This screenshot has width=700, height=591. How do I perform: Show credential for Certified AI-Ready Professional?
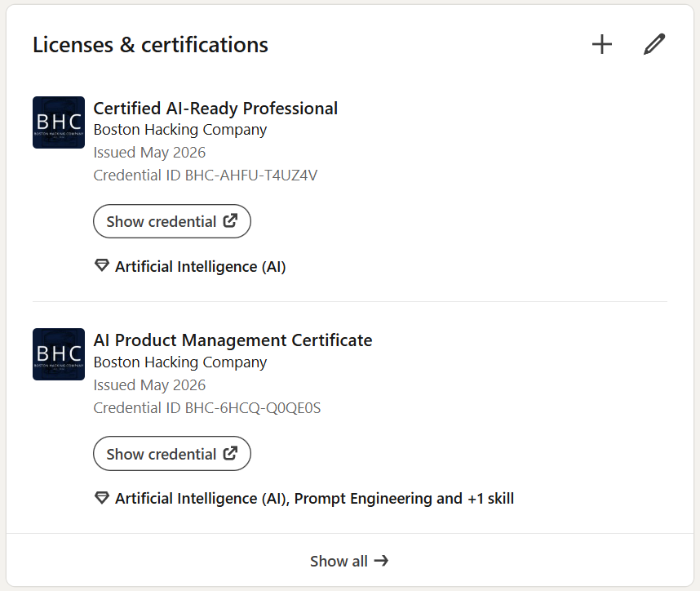click(x=172, y=221)
